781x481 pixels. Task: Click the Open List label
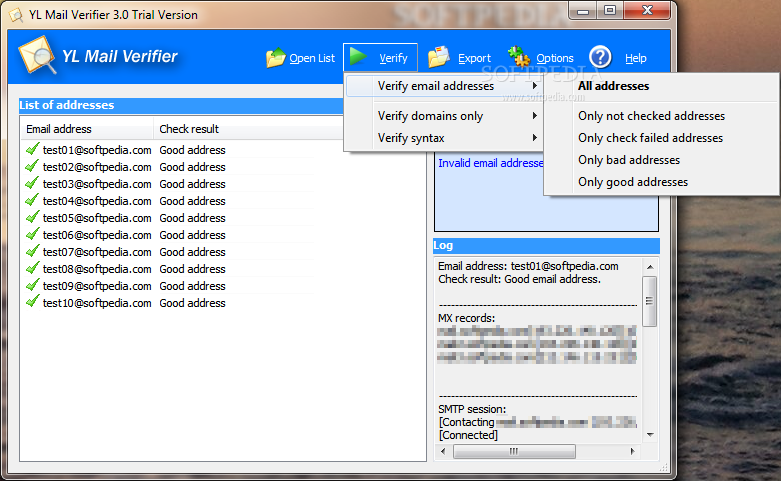tap(312, 58)
